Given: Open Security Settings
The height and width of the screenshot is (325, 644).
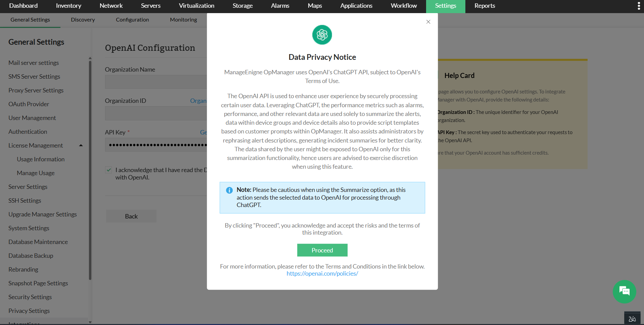Looking at the screenshot, I should pyautogui.click(x=30, y=297).
